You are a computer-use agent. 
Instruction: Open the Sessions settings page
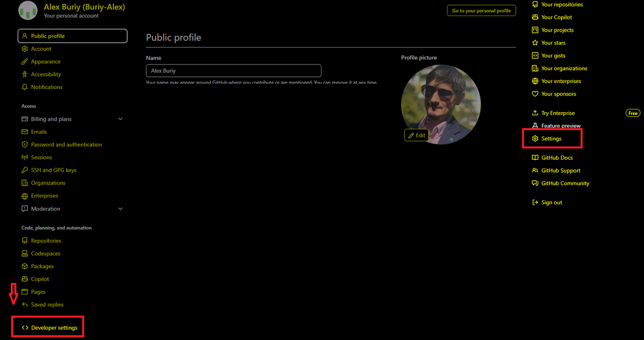41,158
